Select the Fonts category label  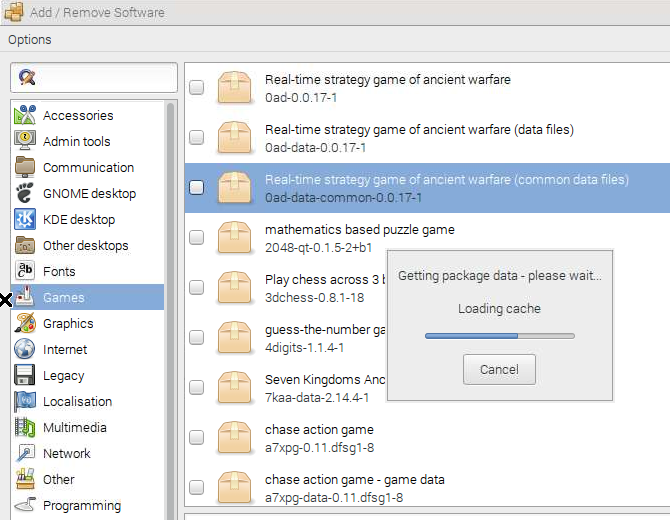[59, 272]
